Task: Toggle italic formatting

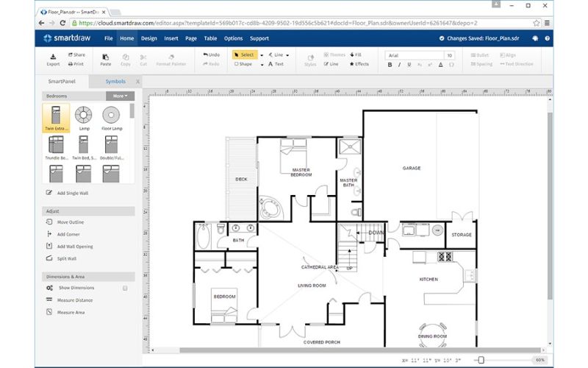Action: (399, 65)
